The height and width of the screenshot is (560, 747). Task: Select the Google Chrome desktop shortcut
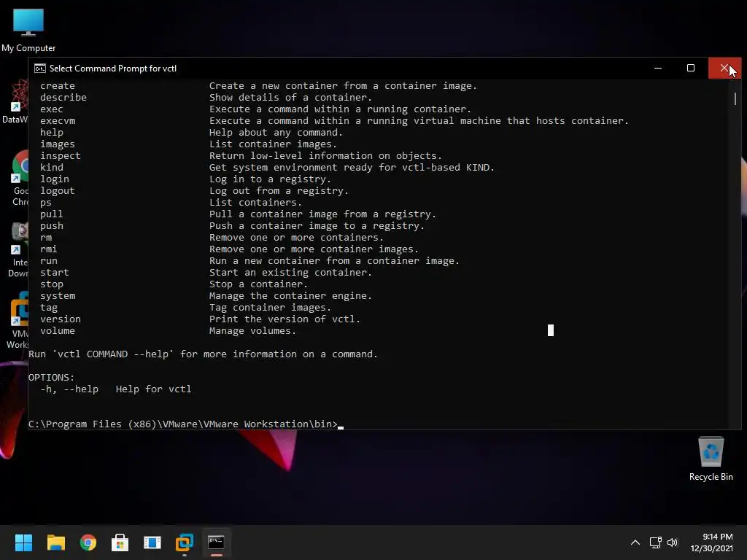click(x=20, y=179)
